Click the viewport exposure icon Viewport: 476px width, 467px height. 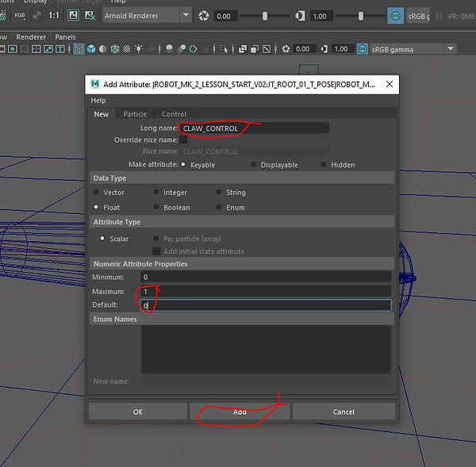286,49
